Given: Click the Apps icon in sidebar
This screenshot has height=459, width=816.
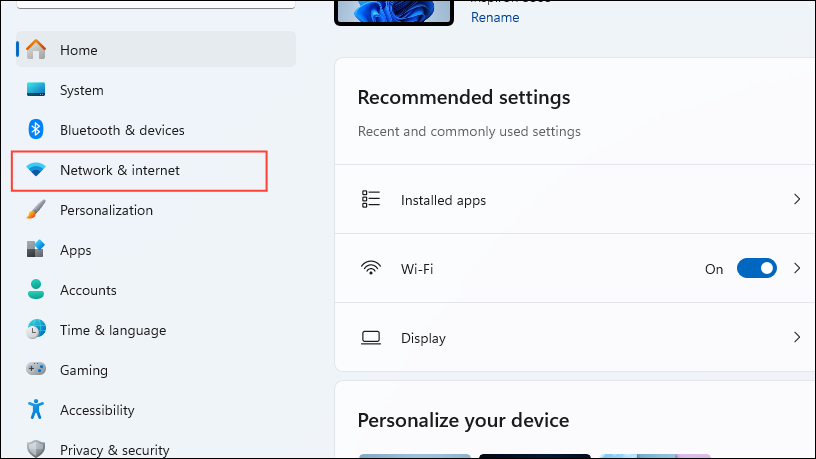Looking at the screenshot, I should [x=36, y=249].
